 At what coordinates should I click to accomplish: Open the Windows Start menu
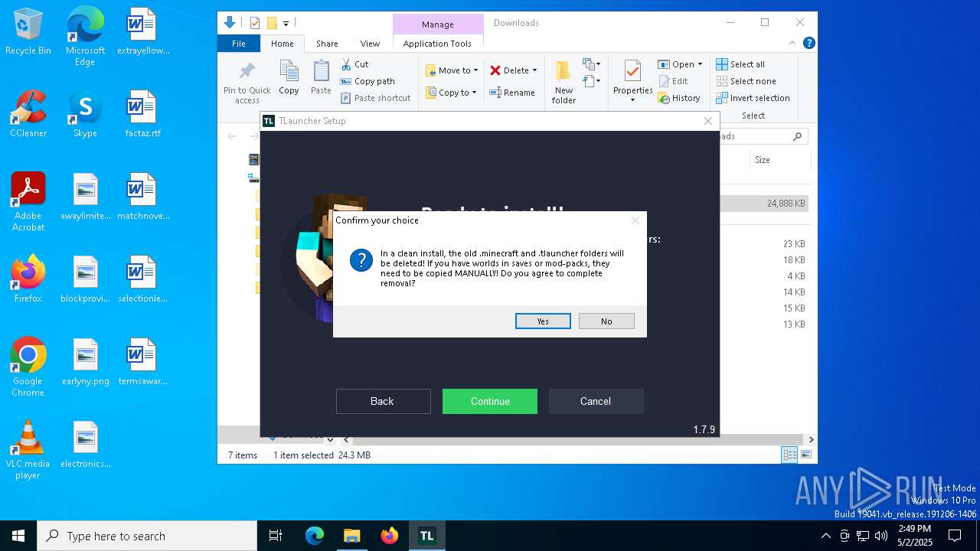[18, 536]
